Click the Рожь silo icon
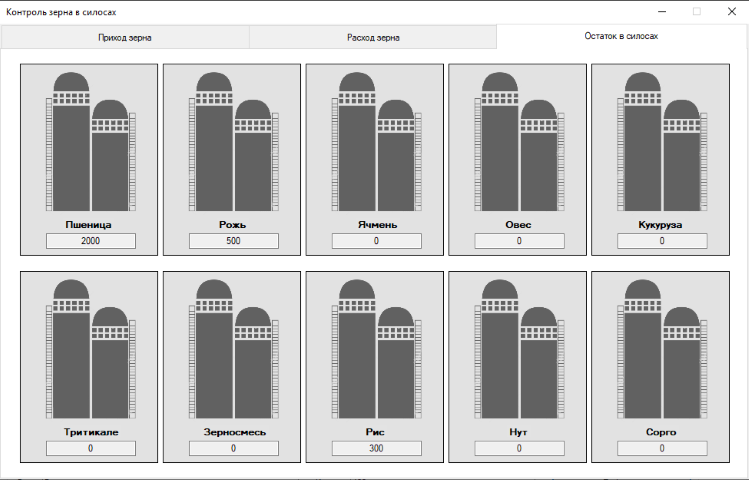 pos(233,142)
